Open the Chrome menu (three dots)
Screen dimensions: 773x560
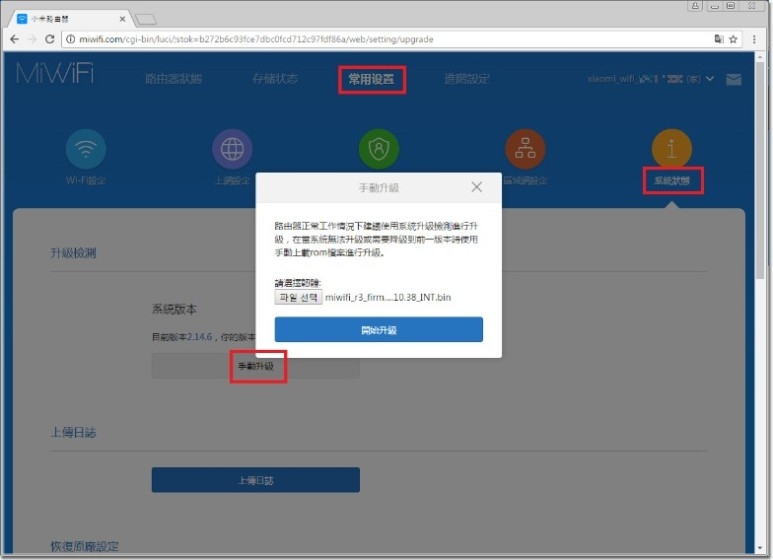(755, 39)
